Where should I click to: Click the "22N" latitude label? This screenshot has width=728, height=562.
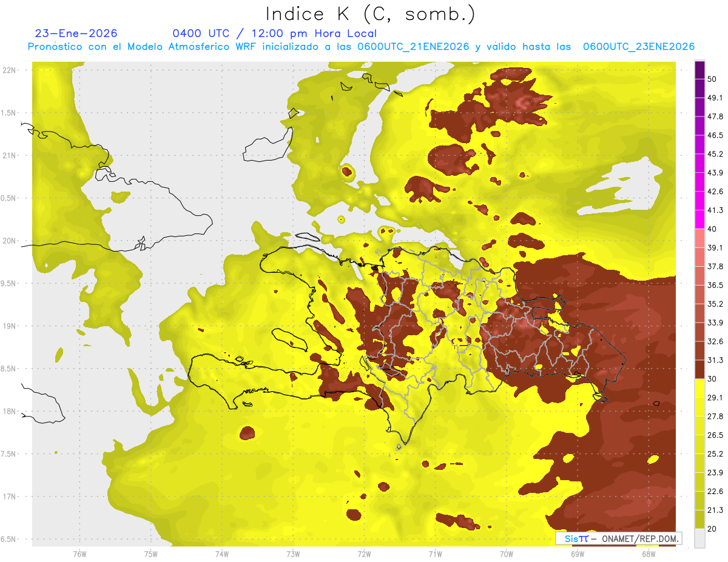tap(10, 70)
